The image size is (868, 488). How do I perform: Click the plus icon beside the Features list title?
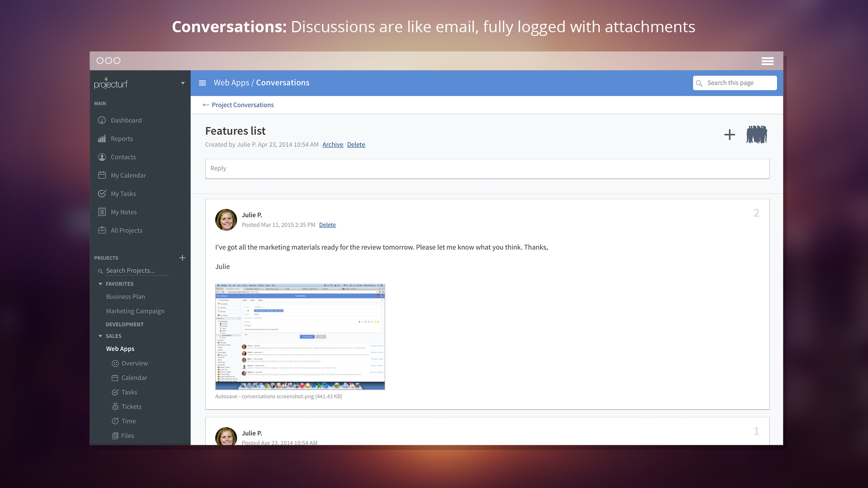[729, 135]
